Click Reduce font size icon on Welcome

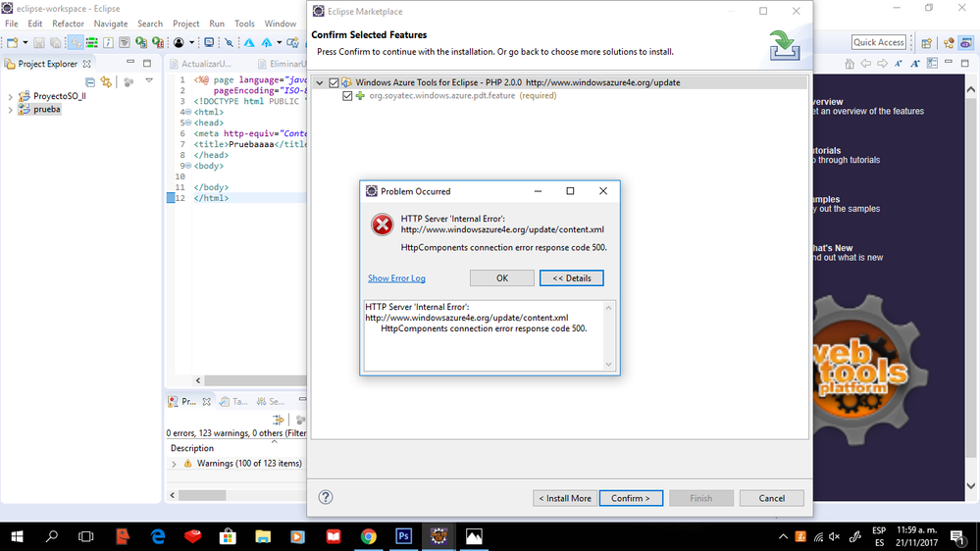click(899, 63)
